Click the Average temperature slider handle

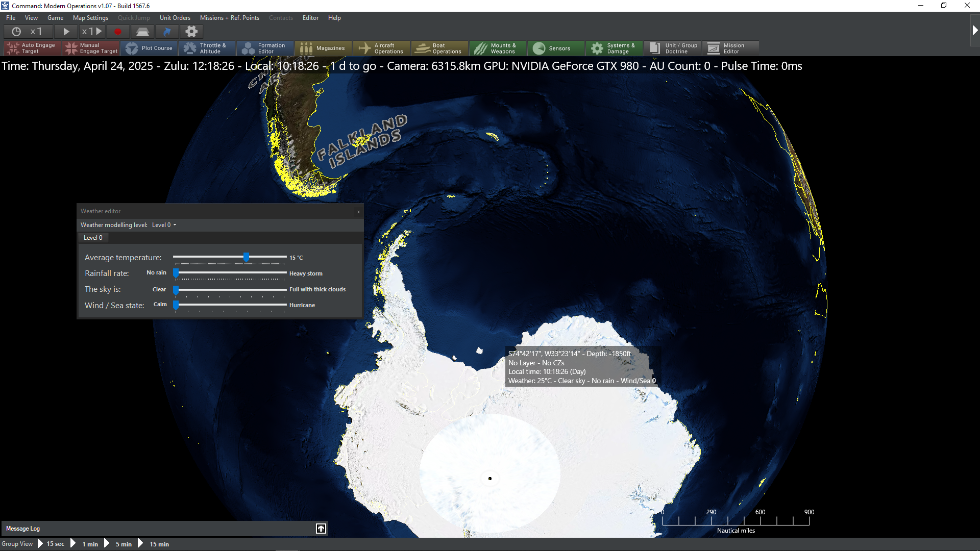tap(247, 257)
